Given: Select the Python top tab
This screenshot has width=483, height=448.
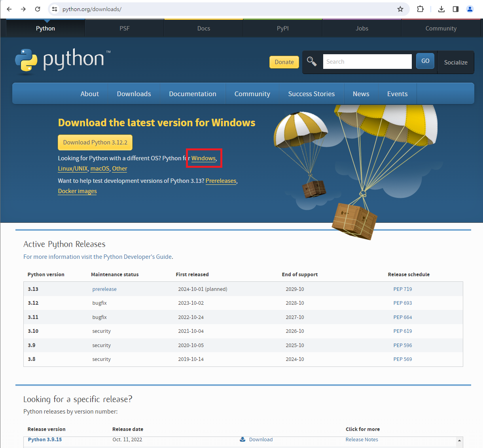Looking at the screenshot, I should coord(45,28).
